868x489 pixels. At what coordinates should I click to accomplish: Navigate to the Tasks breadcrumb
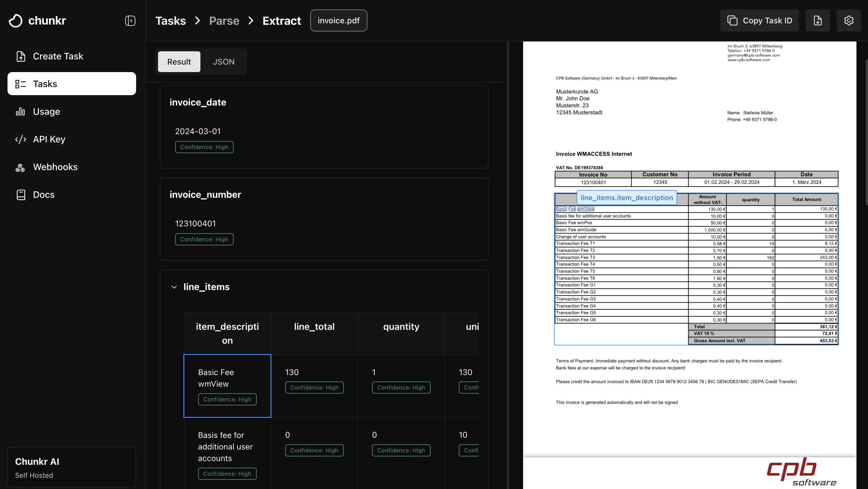[x=170, y=20]
